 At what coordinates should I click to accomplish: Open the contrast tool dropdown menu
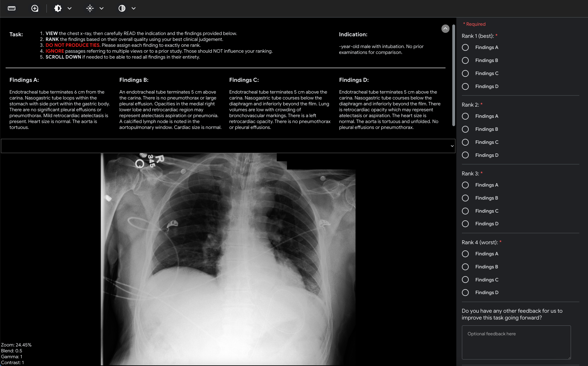(133, 8)
